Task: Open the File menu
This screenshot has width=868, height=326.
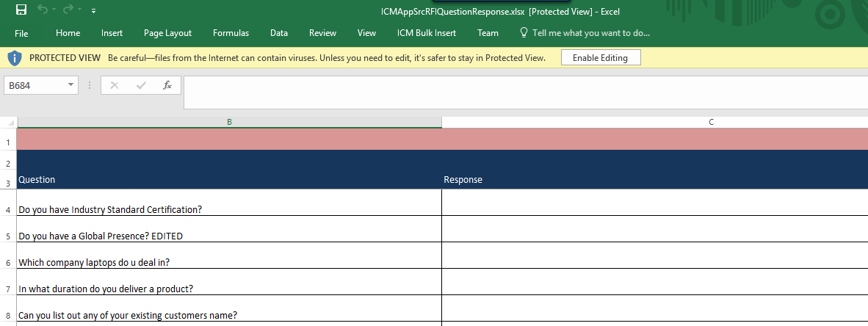Action: (21, 33)
